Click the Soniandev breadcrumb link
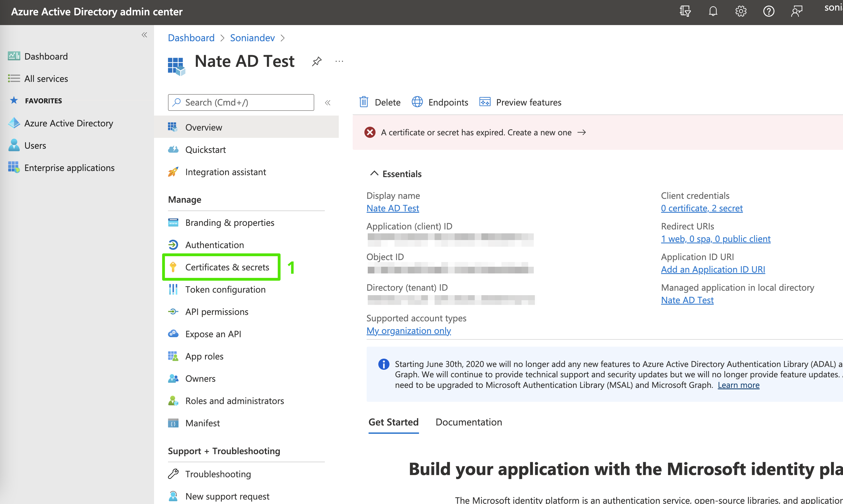 pos(252,38)
